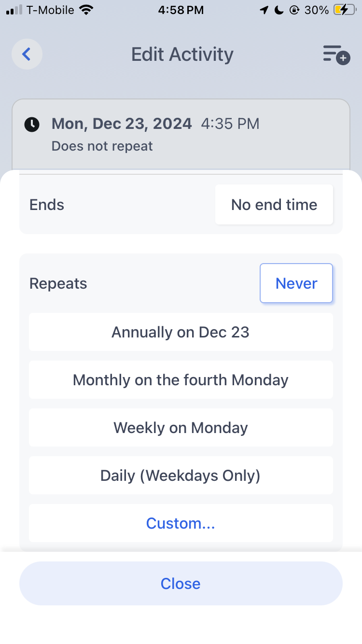Open the add-to-list icon at top right

336,54
